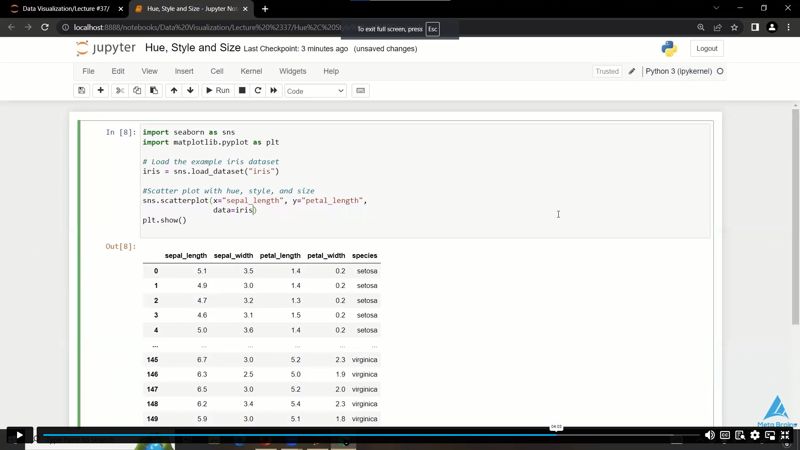This screenshot has width=800, height=450.
Task: Seek on the video progress bar
Action: (x=370, y=435)
